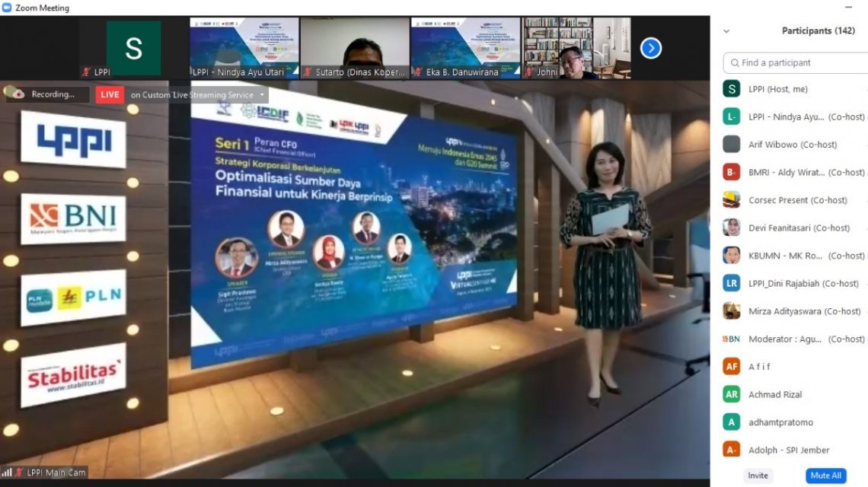Screen dimensions: 868x487
Task: Click the Corsec Present avatar image
Action: [x=732, y=200]
